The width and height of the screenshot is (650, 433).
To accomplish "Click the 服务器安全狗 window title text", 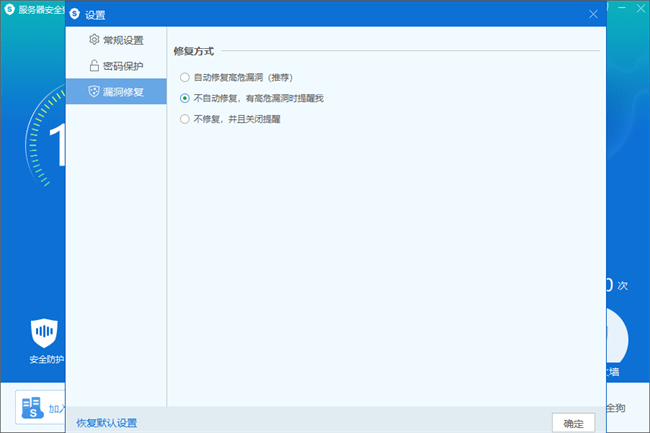I will point(40,8).
